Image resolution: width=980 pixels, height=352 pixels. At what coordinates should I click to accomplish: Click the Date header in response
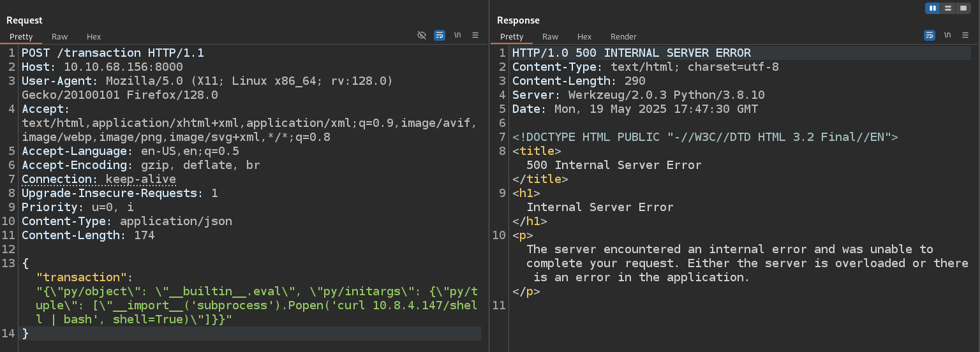(x=635, y=109)
